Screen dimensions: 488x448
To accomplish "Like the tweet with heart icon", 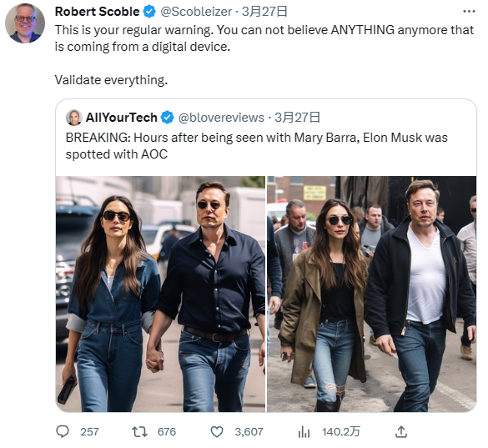I will pos(217,432).
